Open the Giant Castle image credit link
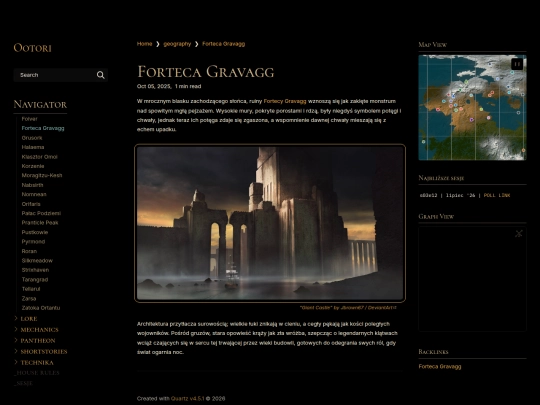 coord(348,308)
